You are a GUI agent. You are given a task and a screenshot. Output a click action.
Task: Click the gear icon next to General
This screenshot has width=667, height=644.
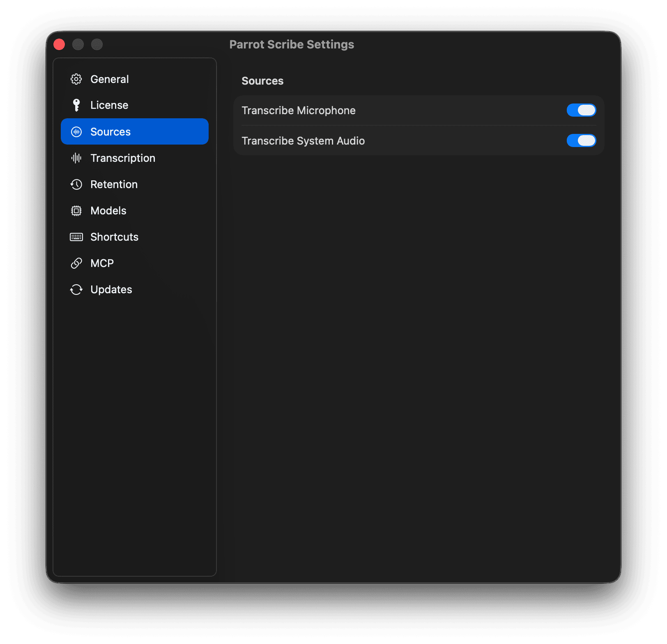pos(76,79)
